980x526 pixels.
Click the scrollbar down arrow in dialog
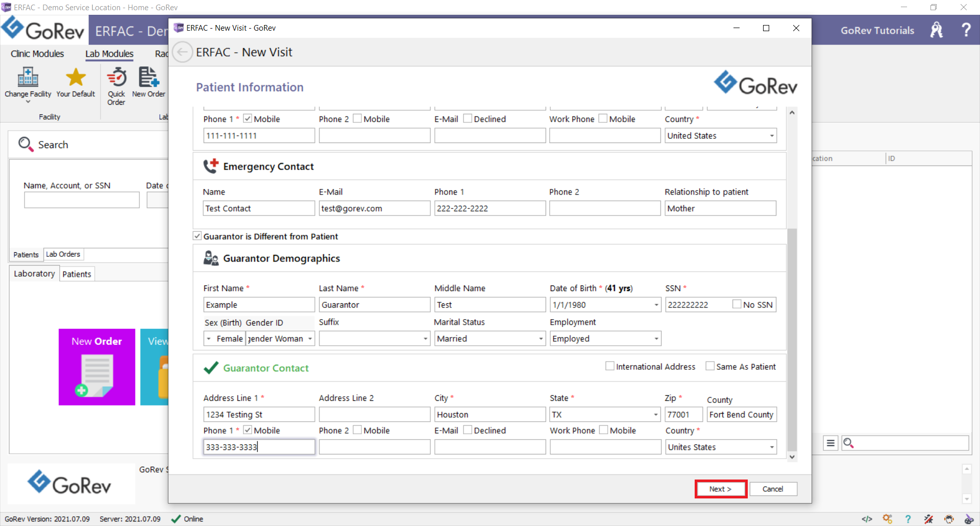792,457
